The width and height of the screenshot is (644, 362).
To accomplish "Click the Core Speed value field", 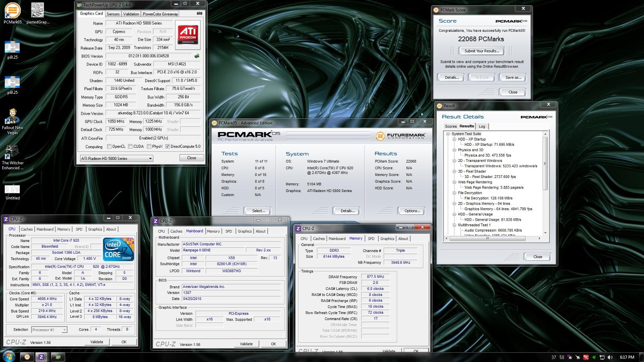I will pos(46,299).
